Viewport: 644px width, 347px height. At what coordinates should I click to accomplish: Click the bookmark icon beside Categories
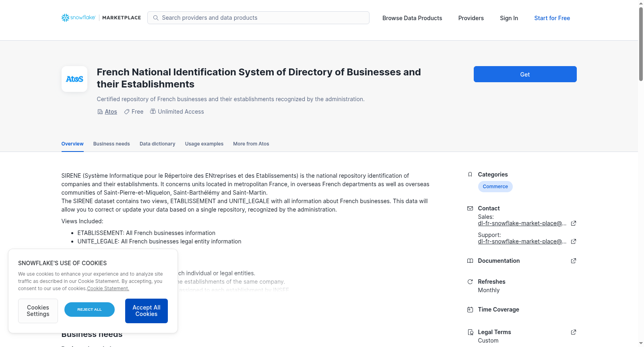(470, 175)
